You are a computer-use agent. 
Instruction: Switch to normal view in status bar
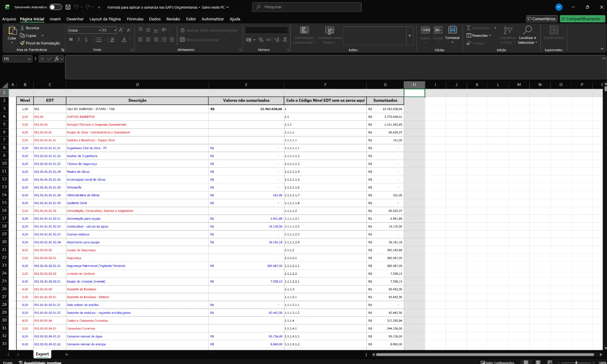pyautogui.click(x=526, y=362)
